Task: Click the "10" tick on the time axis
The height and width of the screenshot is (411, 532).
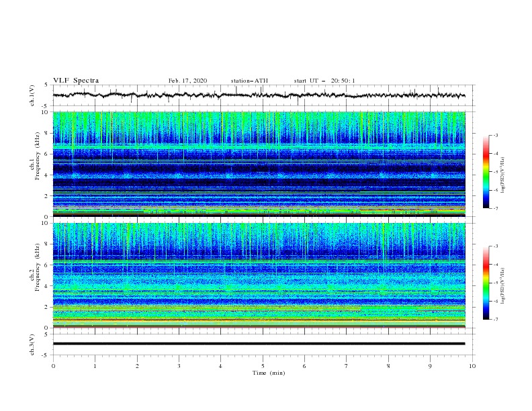Action: tap(472, 366)
